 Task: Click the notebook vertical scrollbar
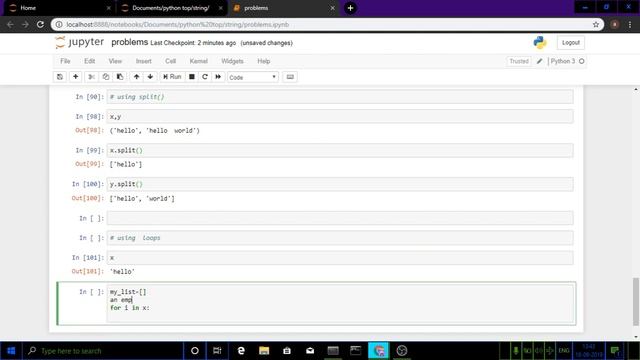636,301
